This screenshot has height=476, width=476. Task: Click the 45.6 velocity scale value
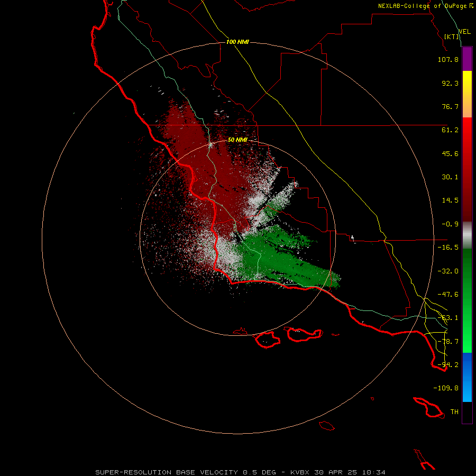(450, 153)
